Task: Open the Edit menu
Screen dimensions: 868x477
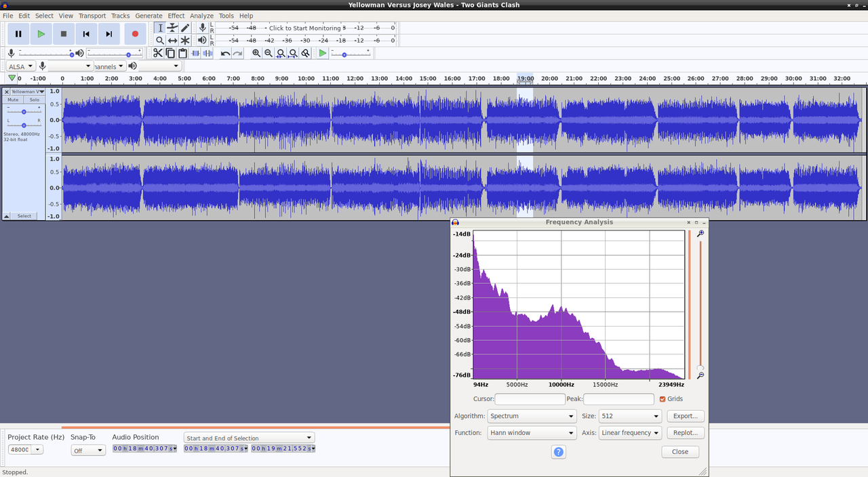Action: pyautogui.click(x=24, y=16)
